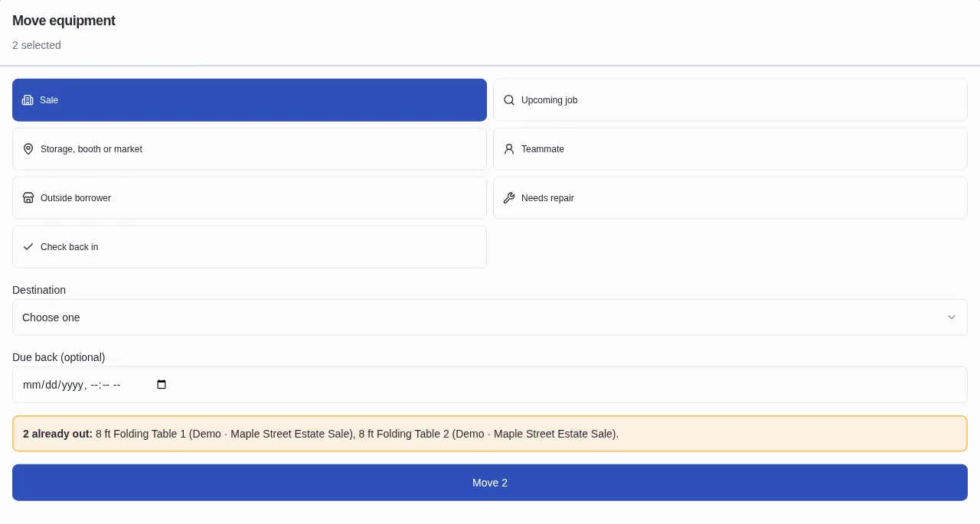Click the wrench icon beside Needs repair
This screenshot has height=524, width=980.
[x=509, y=198]
